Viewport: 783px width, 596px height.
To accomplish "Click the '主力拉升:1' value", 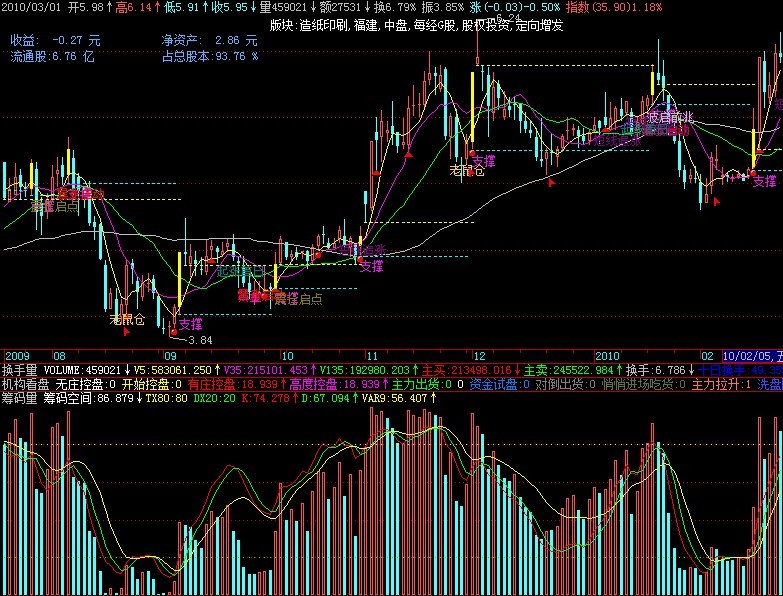I will (x=721, y=384).
